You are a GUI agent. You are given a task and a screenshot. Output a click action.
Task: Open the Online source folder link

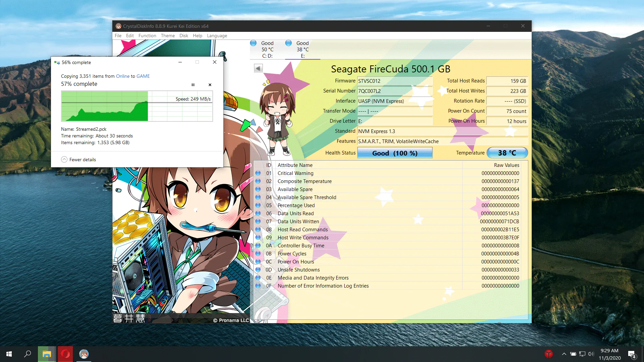click(123, 76)
